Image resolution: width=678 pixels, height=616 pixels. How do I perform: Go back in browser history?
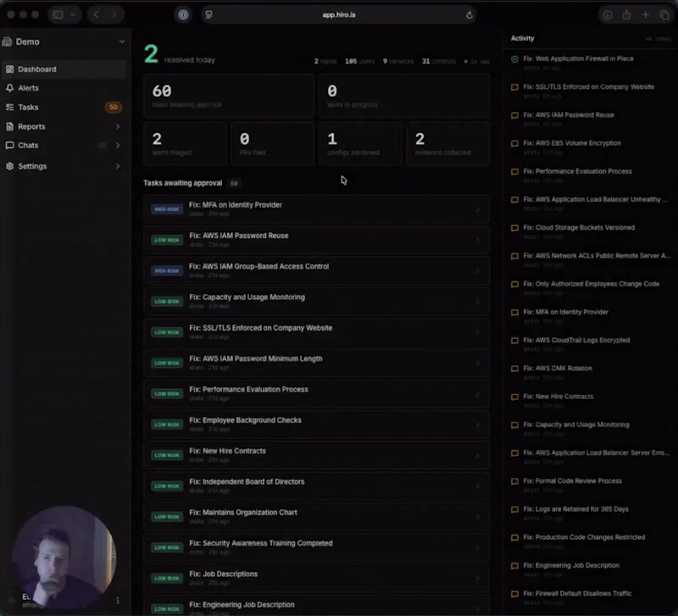[x=96, y=14]
